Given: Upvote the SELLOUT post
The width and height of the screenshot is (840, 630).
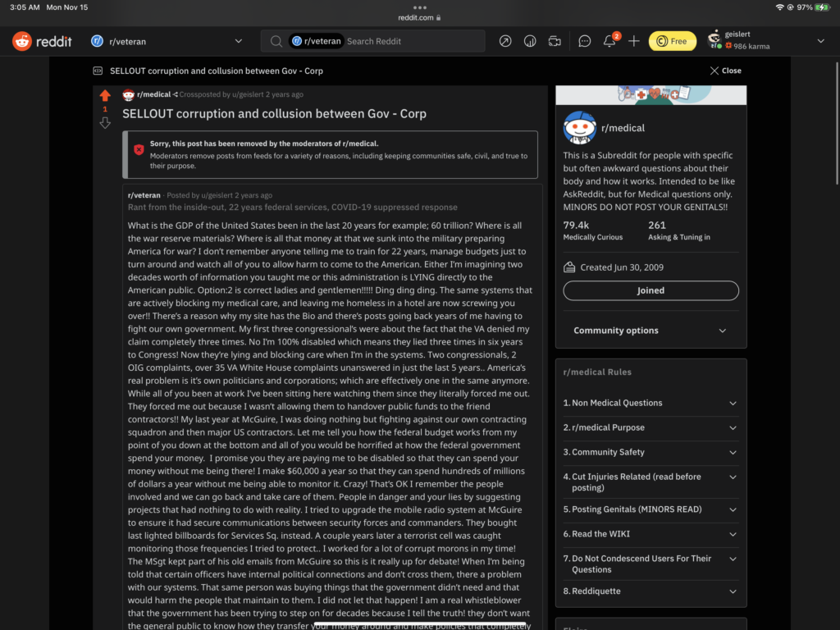Looking at the screenshot, I should click(x=105, y=95).
